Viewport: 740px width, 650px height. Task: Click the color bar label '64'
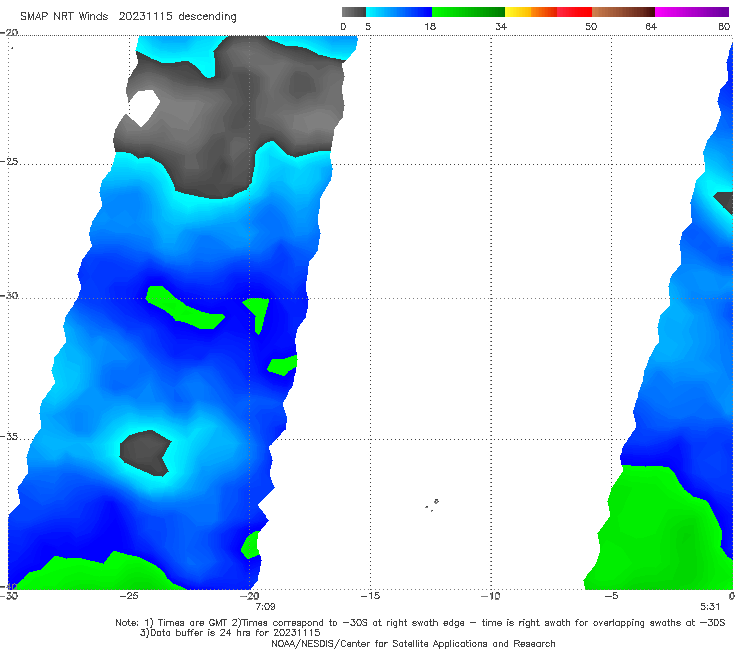tap(651, 26)
